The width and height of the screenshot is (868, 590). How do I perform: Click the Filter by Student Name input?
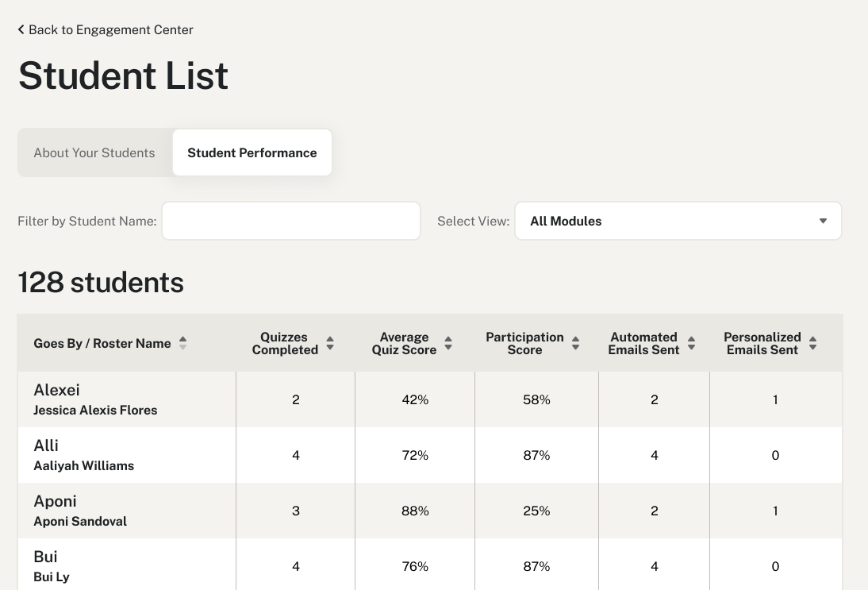pyautogui.click(x=290, y=221)
